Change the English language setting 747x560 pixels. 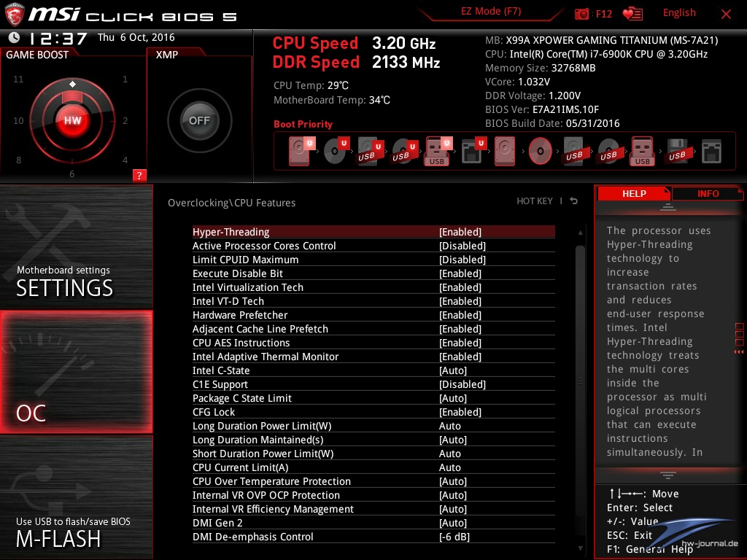[679, 13]
